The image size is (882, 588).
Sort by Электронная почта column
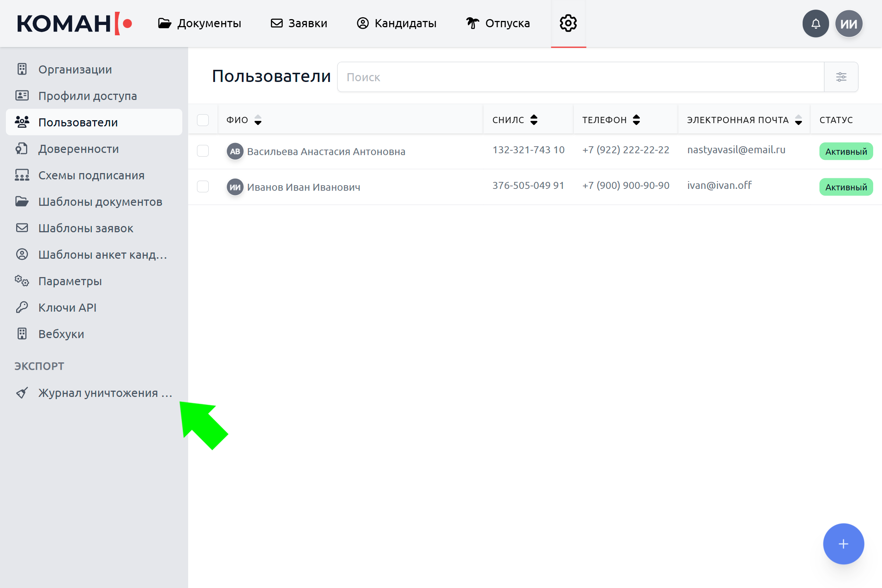(x=798, y=120)
